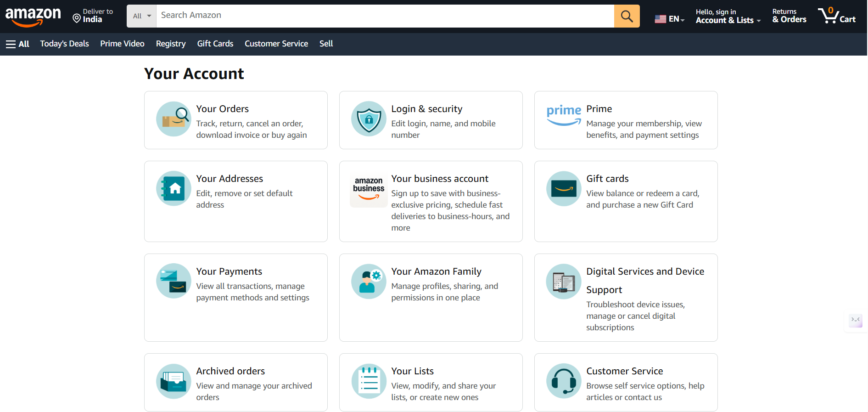Viewport: 868px width, 412px height.
Task: Click the Login & security shield icon
Action: click(x=369, y=119)
